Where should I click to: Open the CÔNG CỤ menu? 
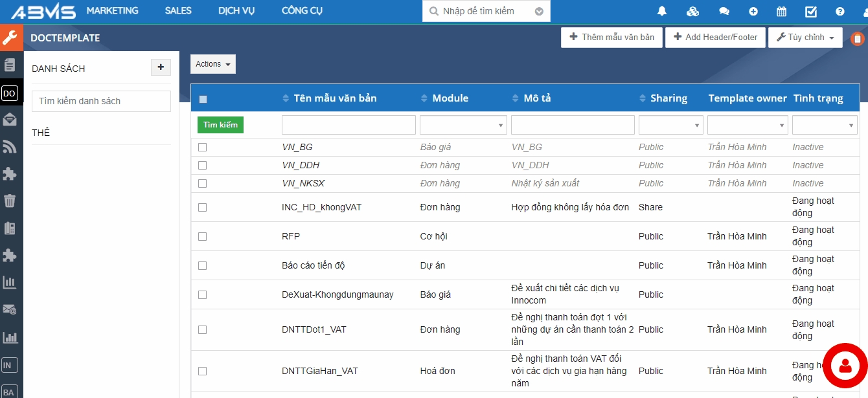pyautogui.click(x=302, y=11)
